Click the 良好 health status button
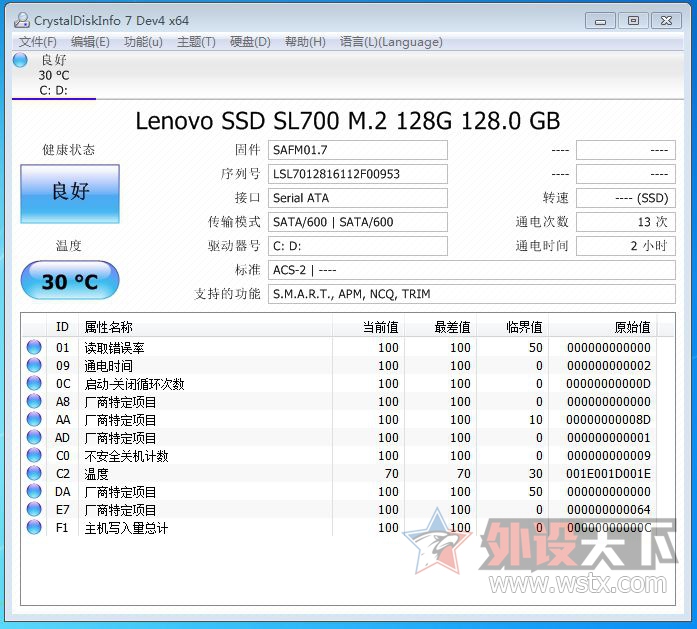697x629 pixels. (70, 193)
